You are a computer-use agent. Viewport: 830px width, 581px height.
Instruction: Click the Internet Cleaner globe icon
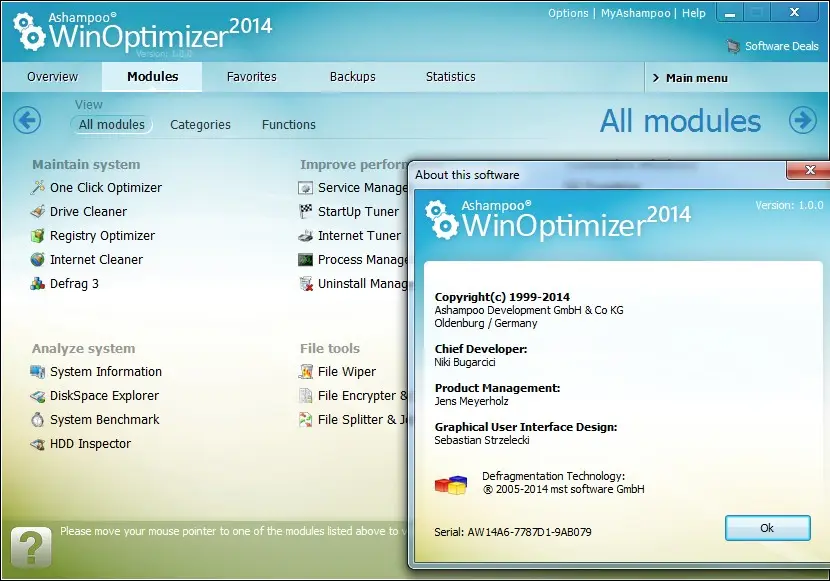click(38, 259)
